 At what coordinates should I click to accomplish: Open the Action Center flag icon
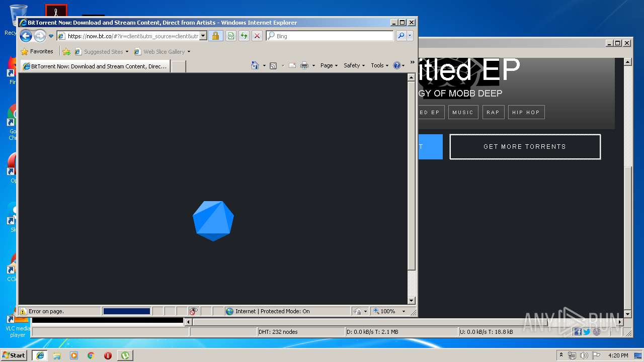596,355
